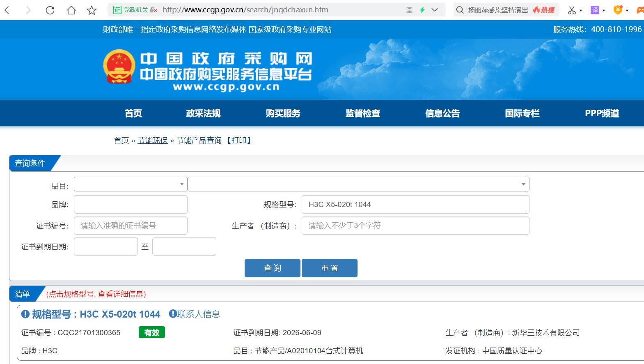This screenshot has height=364, width=644.
Task: Open the scissors tool dropdown arrow
Action: click(x=581, y=11)
